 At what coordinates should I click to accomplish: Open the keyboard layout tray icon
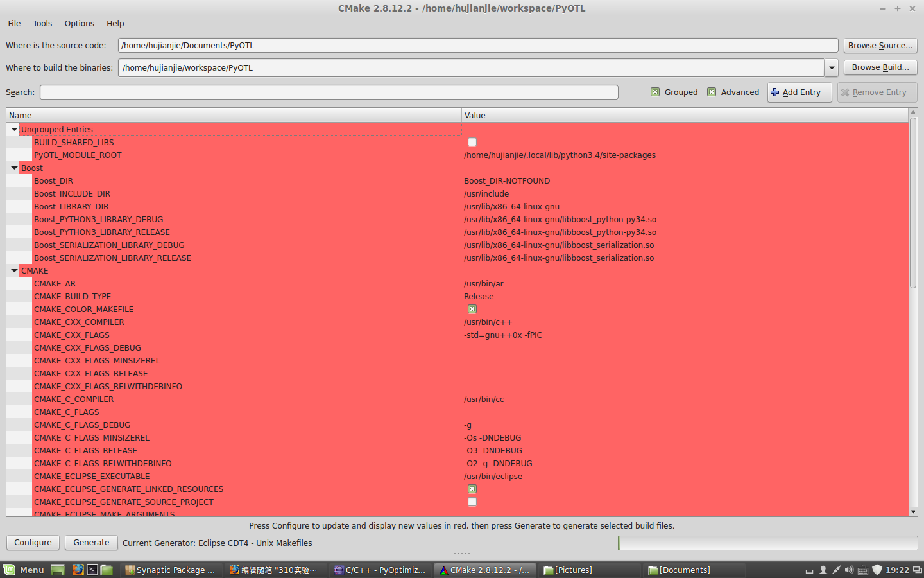pyautogui.click(x=863, y=570)
